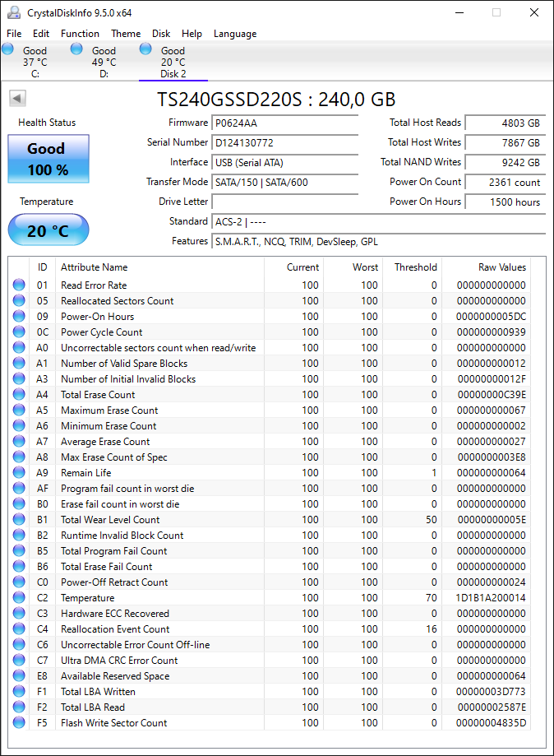The image size is (554, 756).
Task: Click the previous disk arrow button
Action: pyautogui.click(x=17, y=99)
